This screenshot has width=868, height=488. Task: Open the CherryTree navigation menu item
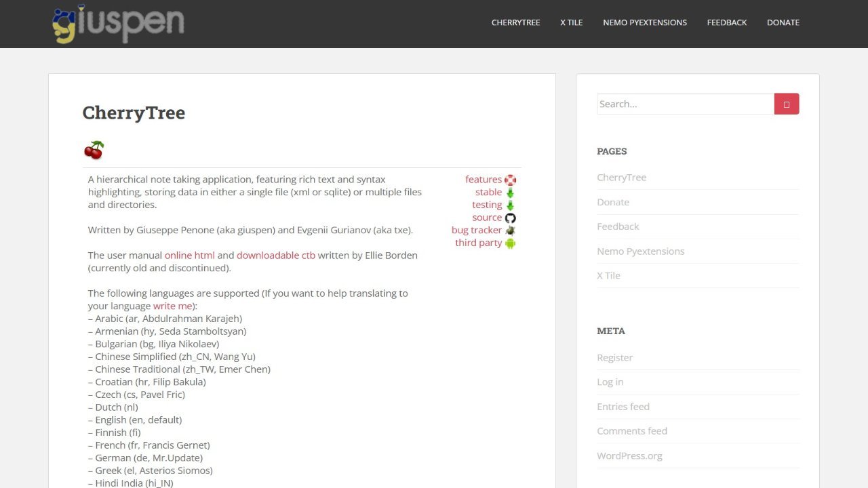tap(516, 22)
